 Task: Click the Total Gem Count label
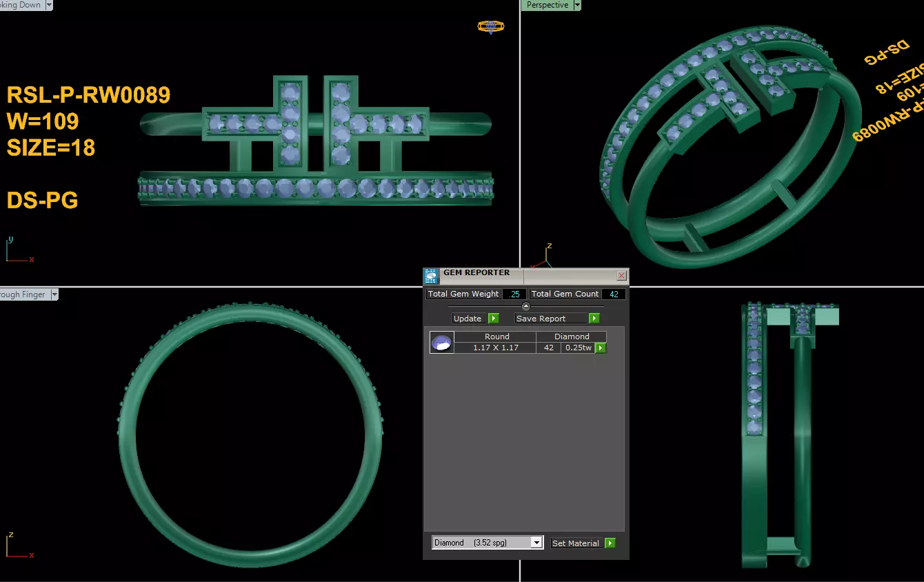pyautogui.click(x=565, y=294)
